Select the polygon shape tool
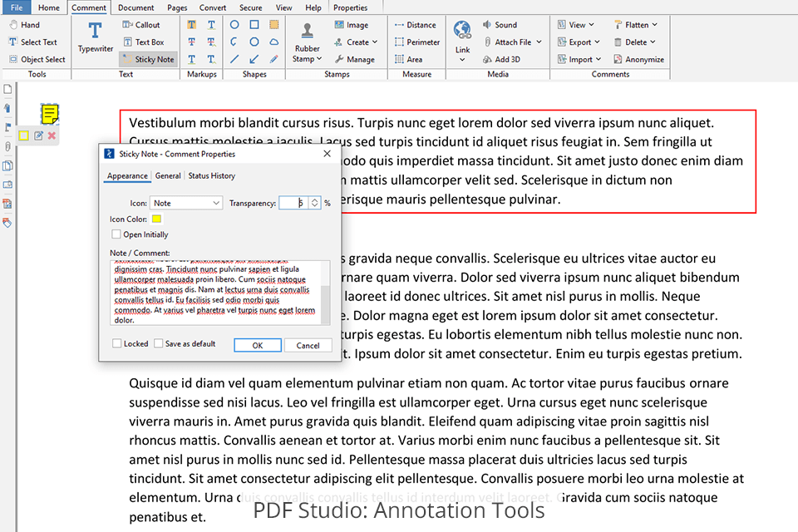Image resolution: width=798 pixels, height=532 pixels. point(254,42)
